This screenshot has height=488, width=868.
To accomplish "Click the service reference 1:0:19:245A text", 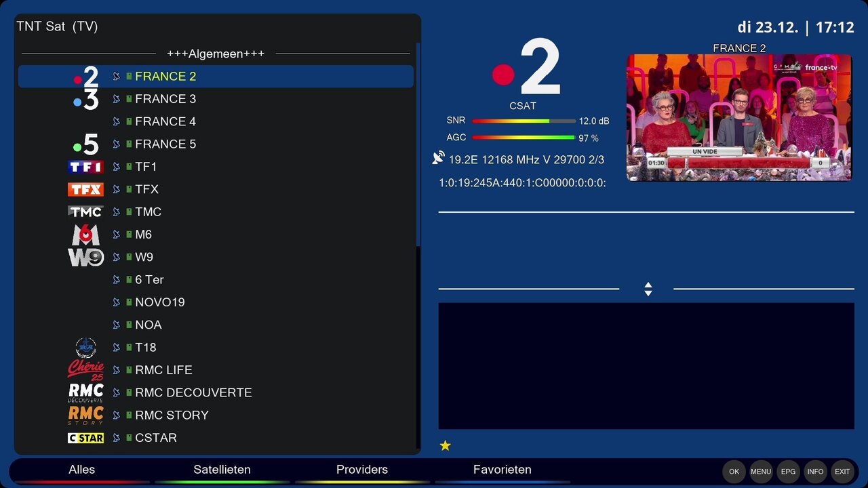I will 522,183.
